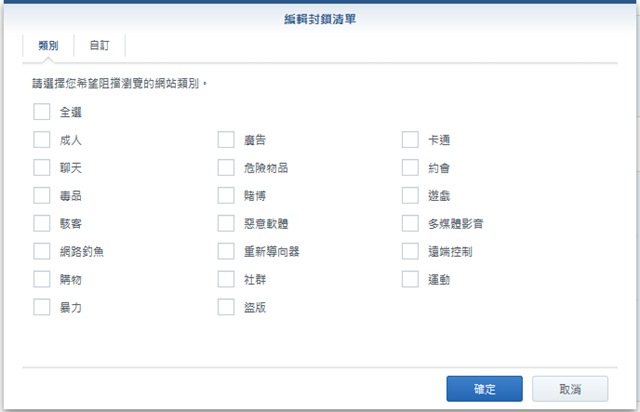Image resolution: width=640 pixels, height=412 pixels.
Task: Toggle the 多媒體影音 checkbox
Action: 410,223
